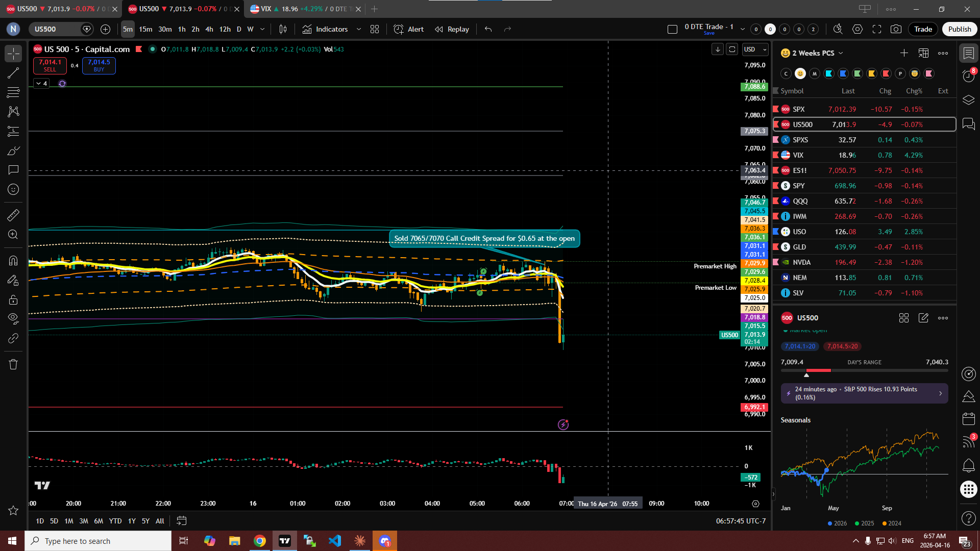This screenshot has width=980, height=551.
Task: Toggle magnet mode on
Action: click(x=13, y=261)
